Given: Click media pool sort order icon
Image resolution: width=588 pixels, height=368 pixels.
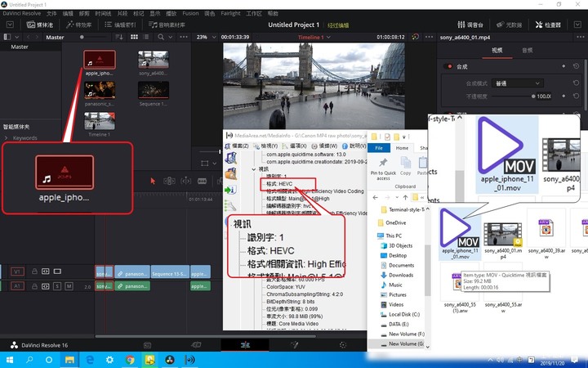Looking at the screenshot, I should 119,37.
